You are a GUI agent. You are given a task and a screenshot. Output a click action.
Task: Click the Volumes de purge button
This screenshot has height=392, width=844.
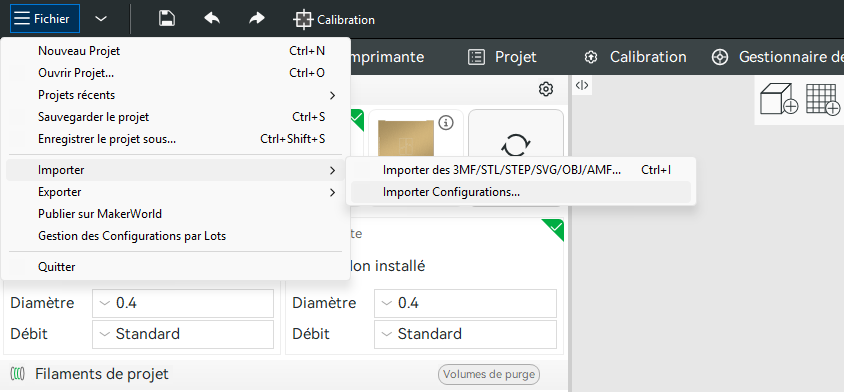(489, 374)
